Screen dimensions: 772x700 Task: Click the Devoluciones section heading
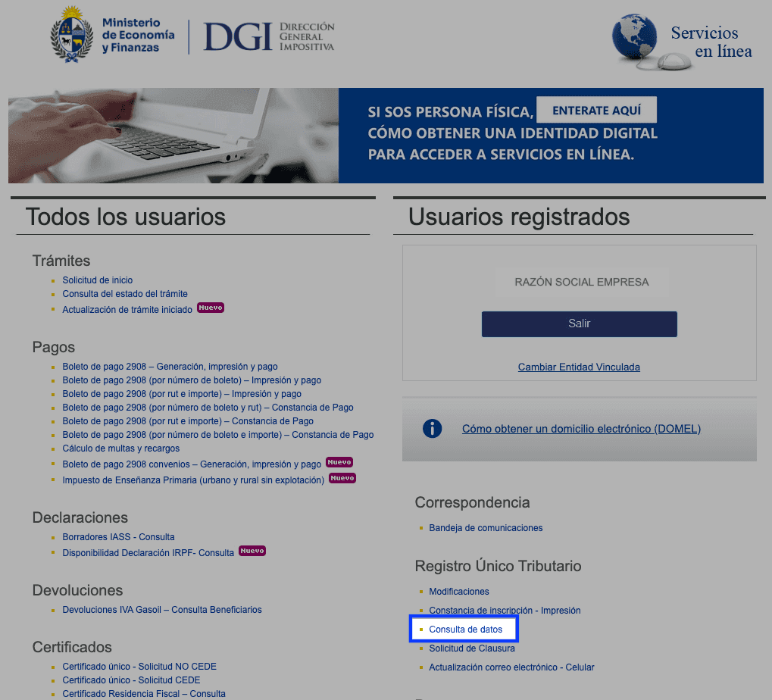(x=77, y=591)
